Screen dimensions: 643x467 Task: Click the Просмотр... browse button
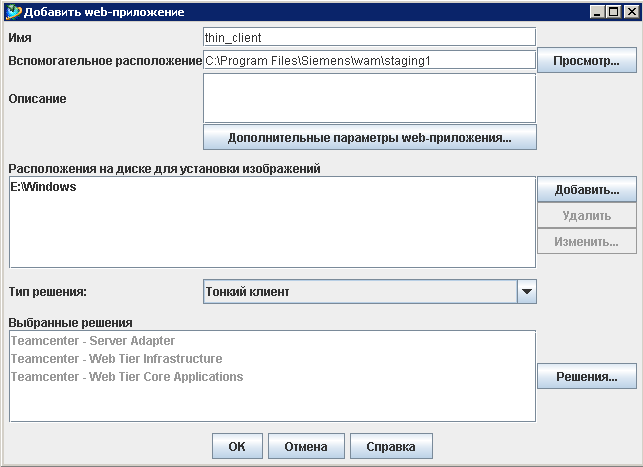[x=587, y=61]
